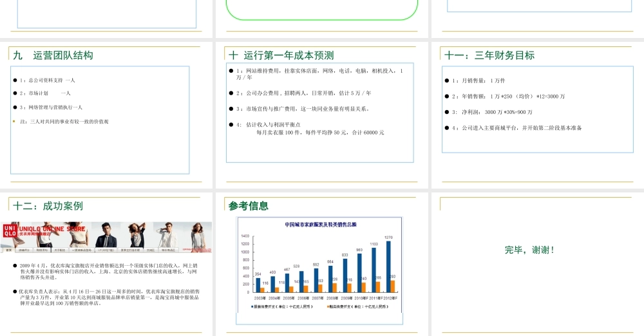Select slide title '十二：成功案例'

coord(48,206)
